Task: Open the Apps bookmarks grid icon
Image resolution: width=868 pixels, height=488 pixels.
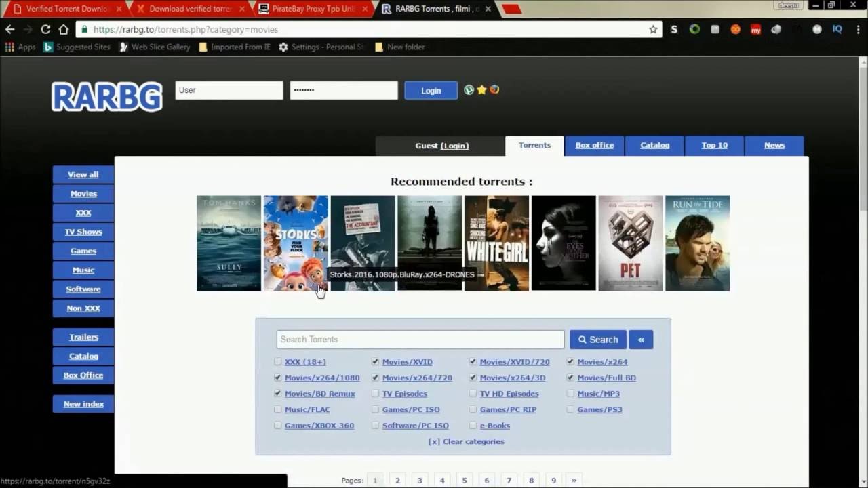Action: 9,47
